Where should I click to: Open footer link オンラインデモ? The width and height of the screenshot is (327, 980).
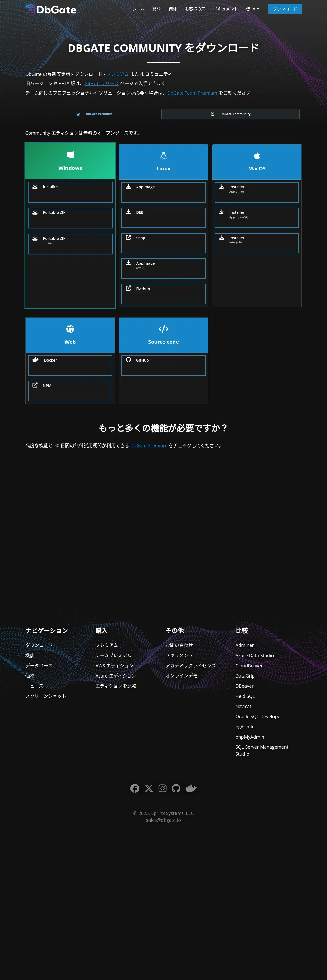tap(182, 676)
